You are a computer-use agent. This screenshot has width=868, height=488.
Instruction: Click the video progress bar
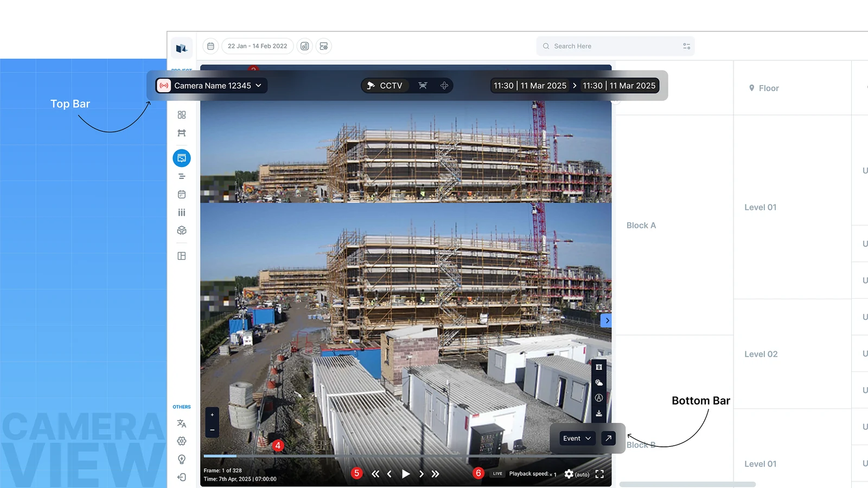pos(406,456)
